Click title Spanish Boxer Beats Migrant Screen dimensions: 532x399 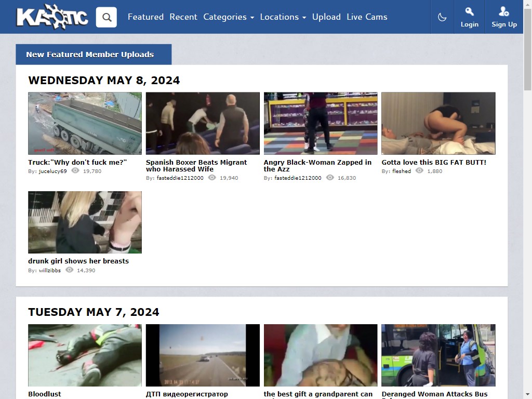click(196, 166)
